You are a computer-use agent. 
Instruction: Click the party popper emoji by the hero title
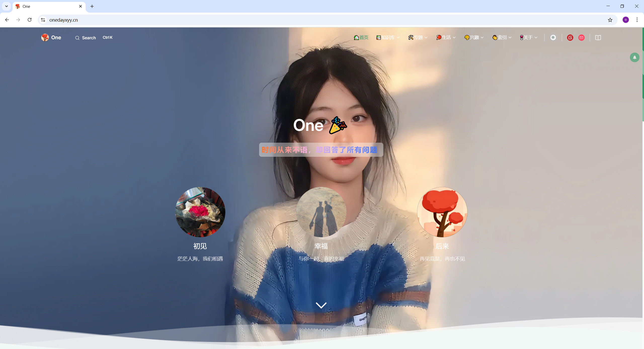pos(338,125)
